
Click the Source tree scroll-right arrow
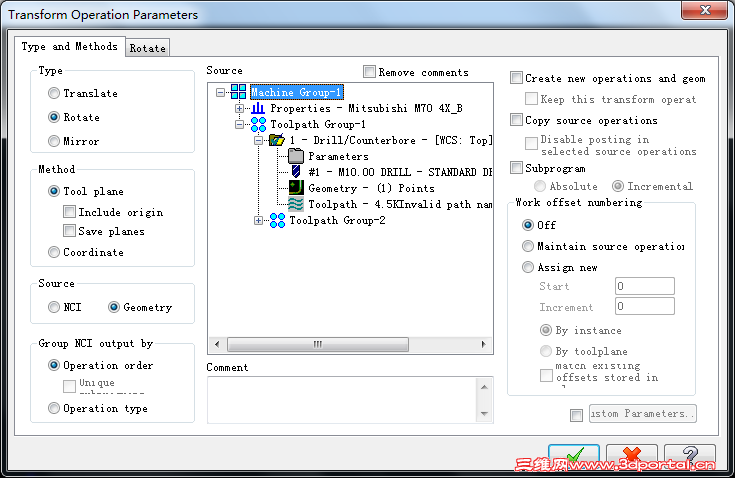coord(483,344)
